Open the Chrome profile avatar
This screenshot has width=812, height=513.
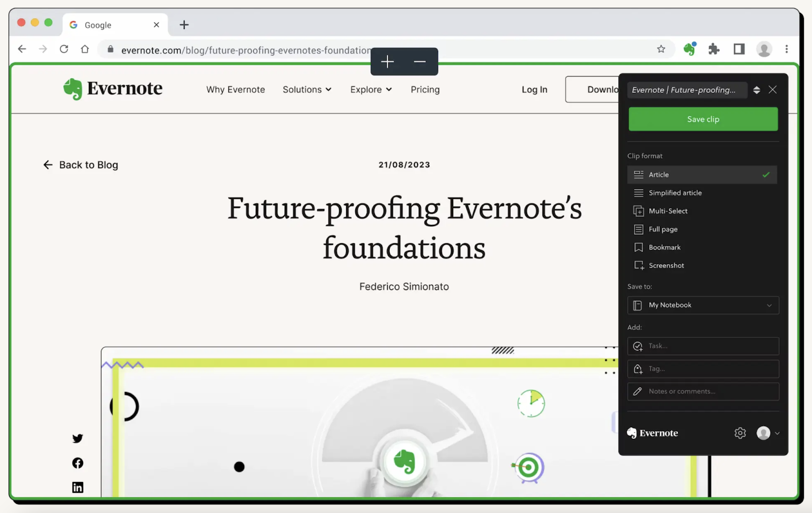coord(764,49)
